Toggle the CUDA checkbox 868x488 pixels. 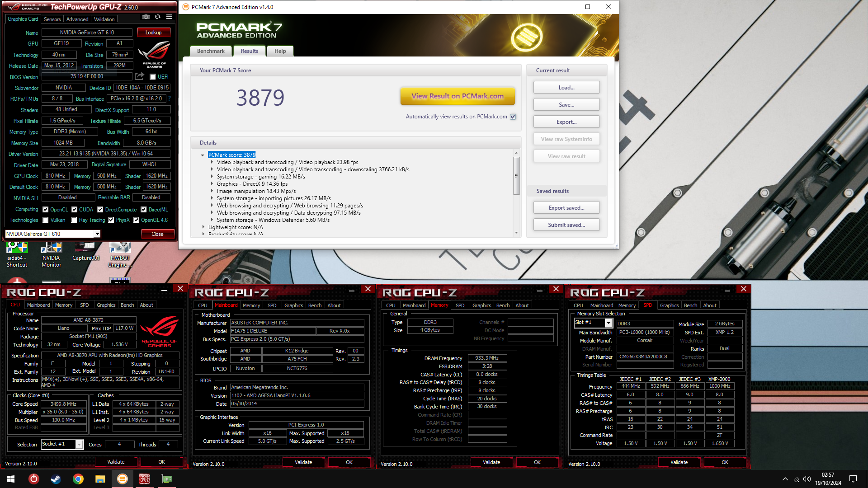74,210
